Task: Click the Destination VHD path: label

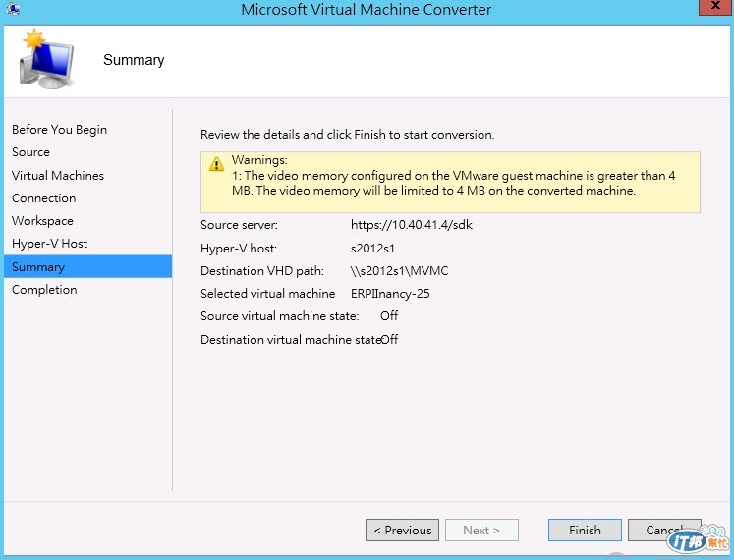Action: [262, 270]
